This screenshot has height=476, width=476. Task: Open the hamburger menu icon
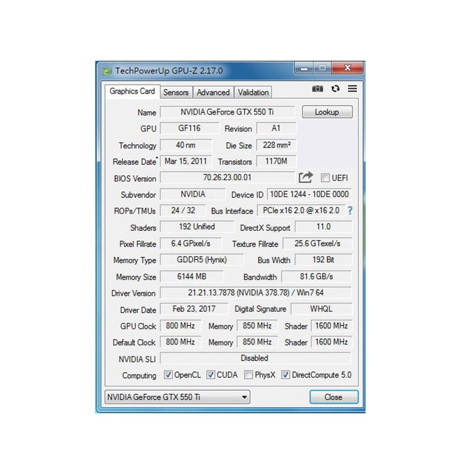(x=352, y=88)
